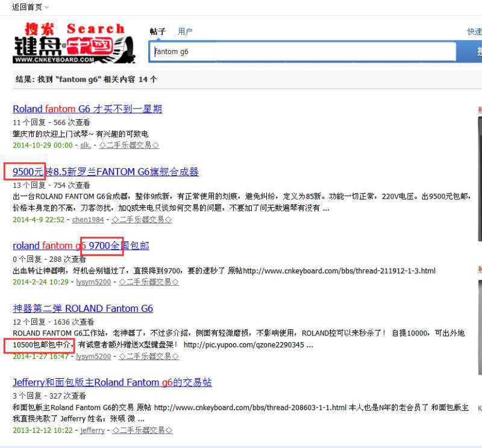Visit author jefferry's profile
Viewport: 482px width, 448px height.
point(92,431)
